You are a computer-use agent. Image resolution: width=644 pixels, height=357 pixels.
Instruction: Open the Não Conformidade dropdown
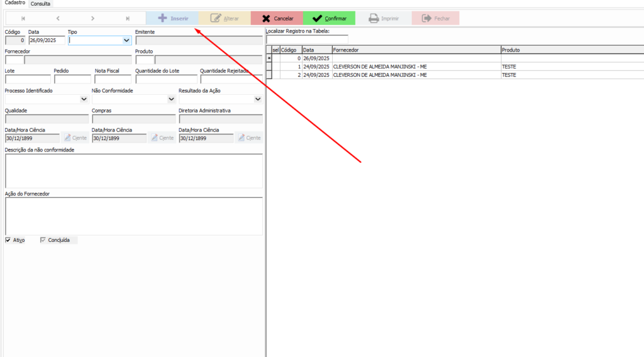tap(171, 99)
